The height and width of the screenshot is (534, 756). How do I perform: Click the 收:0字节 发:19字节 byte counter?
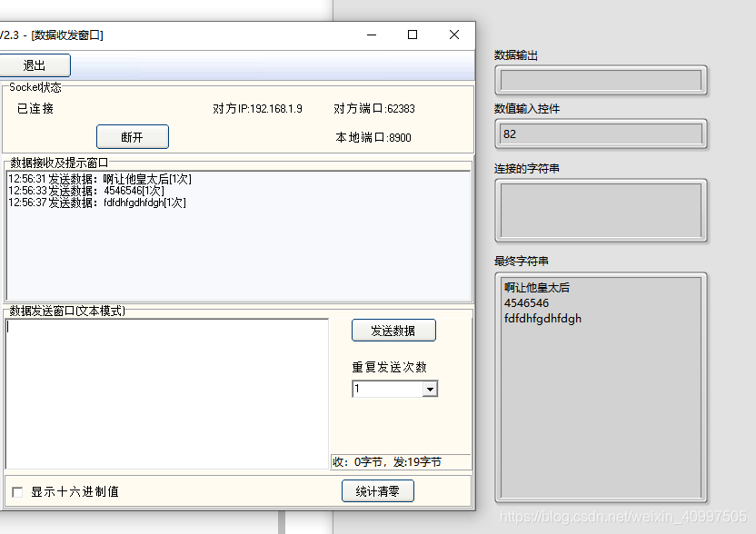385,461
